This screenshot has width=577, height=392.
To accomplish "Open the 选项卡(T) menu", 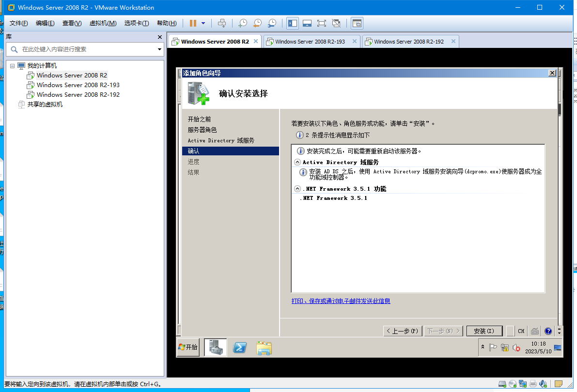I will coord(137,23).
